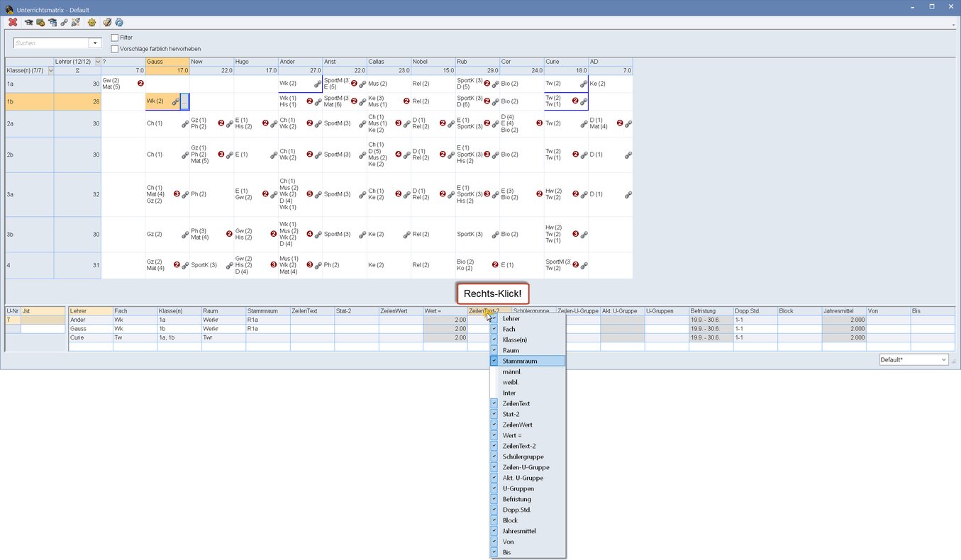Screen dimensions: 961x560
Task: Click the blue refresh arrows icon
Action: pos(119,23)
